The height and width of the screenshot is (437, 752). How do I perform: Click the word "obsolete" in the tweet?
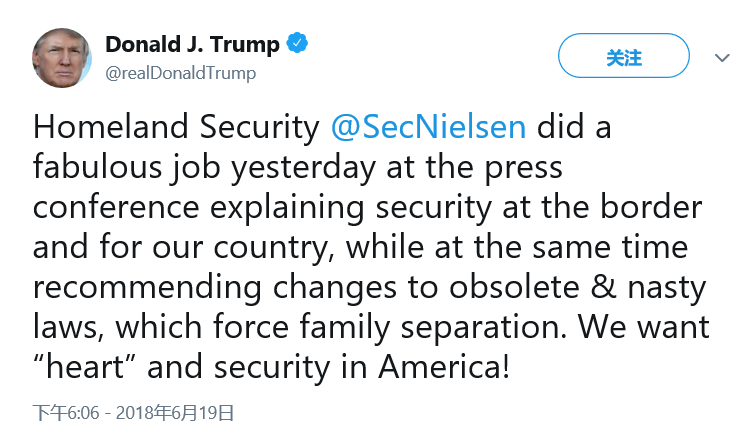tap(532, 287)
